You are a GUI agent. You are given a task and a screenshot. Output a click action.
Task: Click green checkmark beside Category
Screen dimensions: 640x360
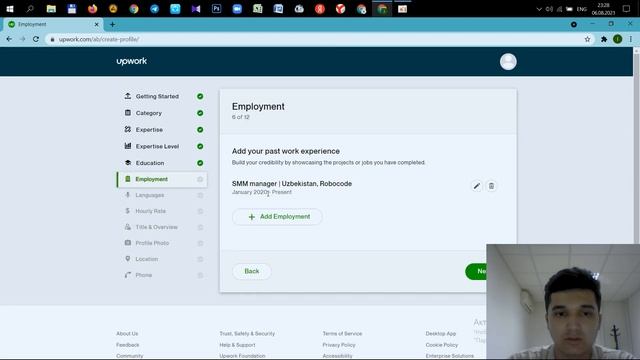coord(200,113)
